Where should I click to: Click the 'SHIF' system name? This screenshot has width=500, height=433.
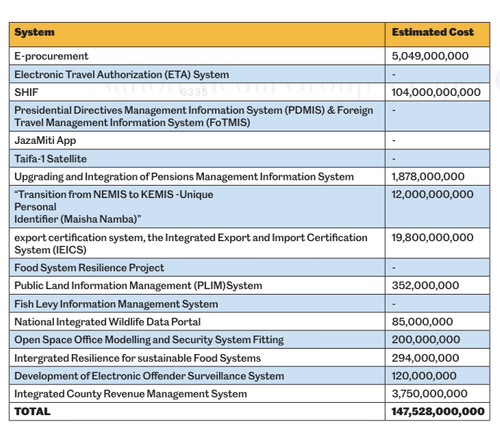coord(26,92)
